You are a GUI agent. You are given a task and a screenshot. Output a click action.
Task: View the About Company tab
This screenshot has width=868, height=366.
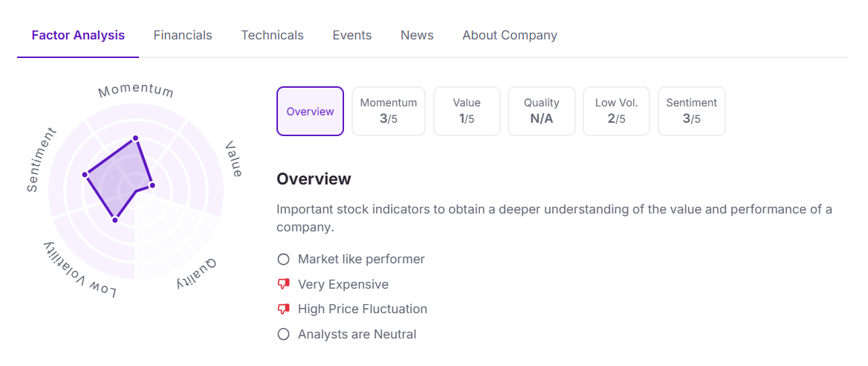[510, 36]
